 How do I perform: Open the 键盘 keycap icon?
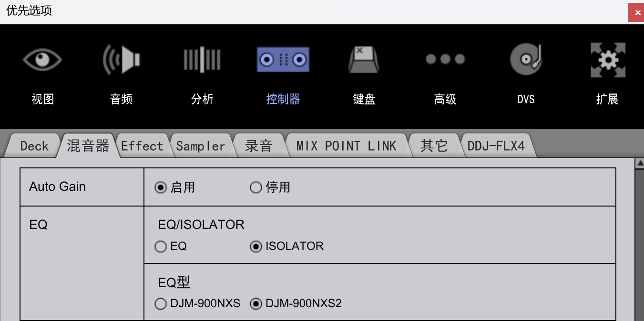click(x=364, y=60)
